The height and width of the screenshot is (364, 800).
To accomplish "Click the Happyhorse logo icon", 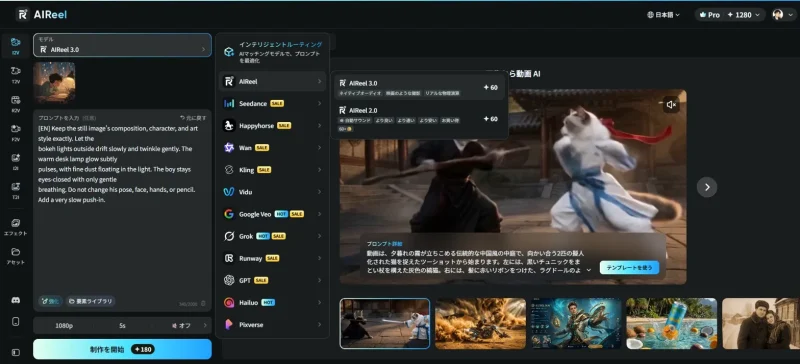I will click(x=229, y=126).
